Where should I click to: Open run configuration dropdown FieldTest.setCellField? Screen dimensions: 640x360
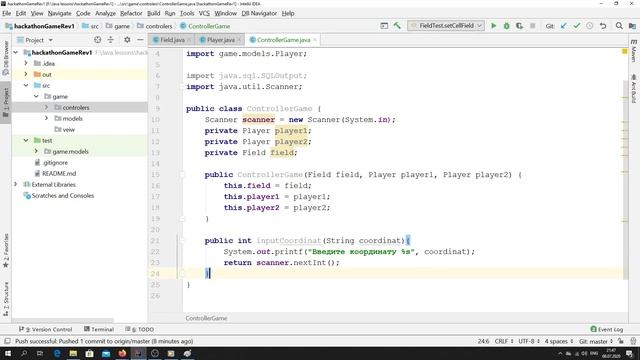[x=446, y=26]
